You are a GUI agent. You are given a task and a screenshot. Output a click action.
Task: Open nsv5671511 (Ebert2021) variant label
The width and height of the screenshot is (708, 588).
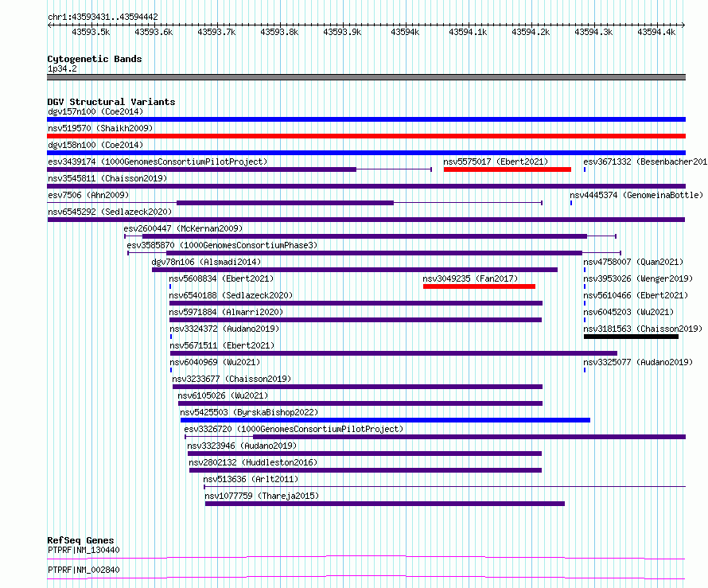[x=222, y=345]
